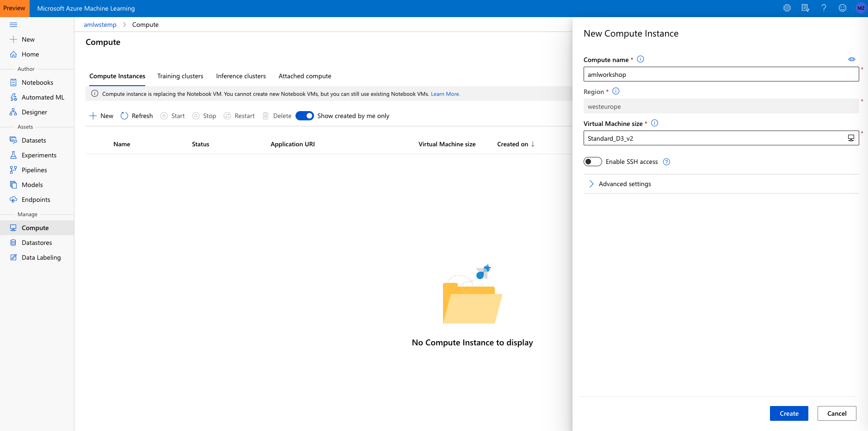The image size is (868, 431).
Task: Click New in the compute toolbar
Action: [101, 116]
